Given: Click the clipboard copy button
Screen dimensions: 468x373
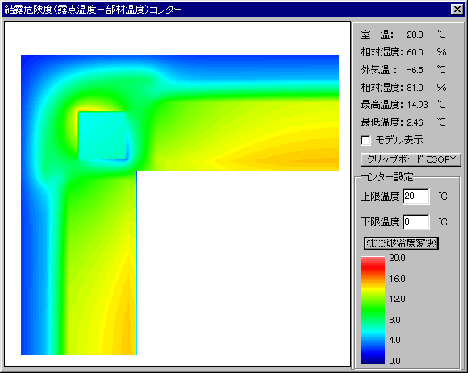Looking at the screenshot, I should point(411,160).
